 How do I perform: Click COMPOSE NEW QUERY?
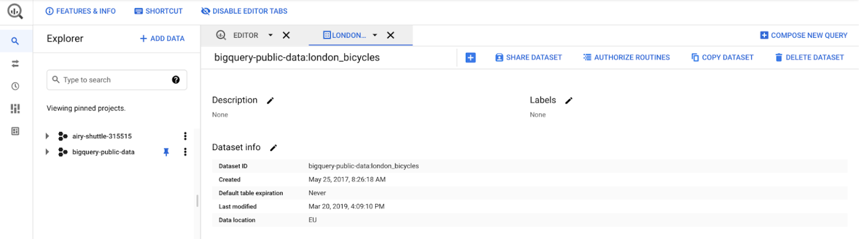pyautogui.click(x=804, y=35)
